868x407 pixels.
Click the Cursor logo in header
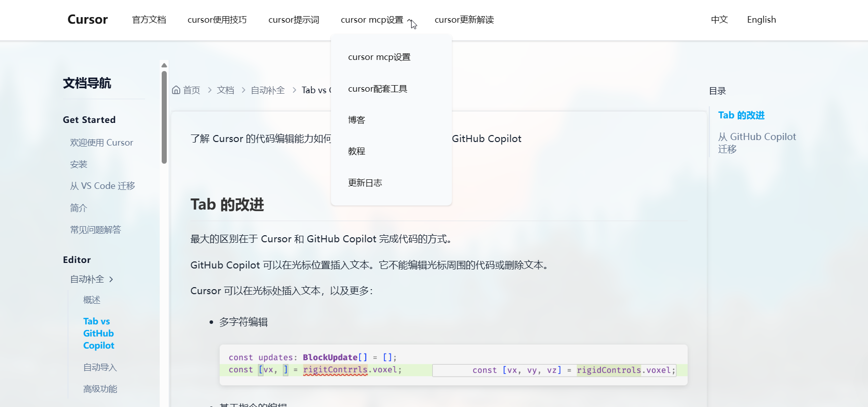87,20
